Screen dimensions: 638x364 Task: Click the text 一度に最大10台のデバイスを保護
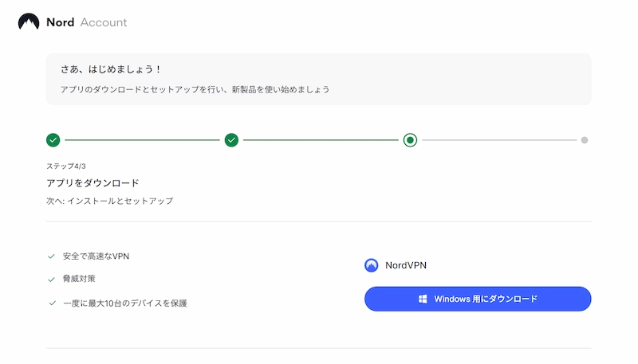click(x=125, y=303)
